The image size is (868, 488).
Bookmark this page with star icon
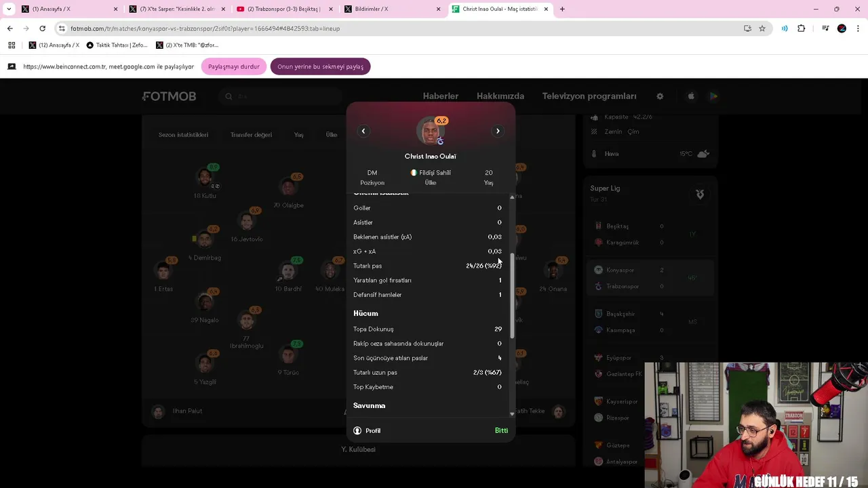(x=762, y=28)
